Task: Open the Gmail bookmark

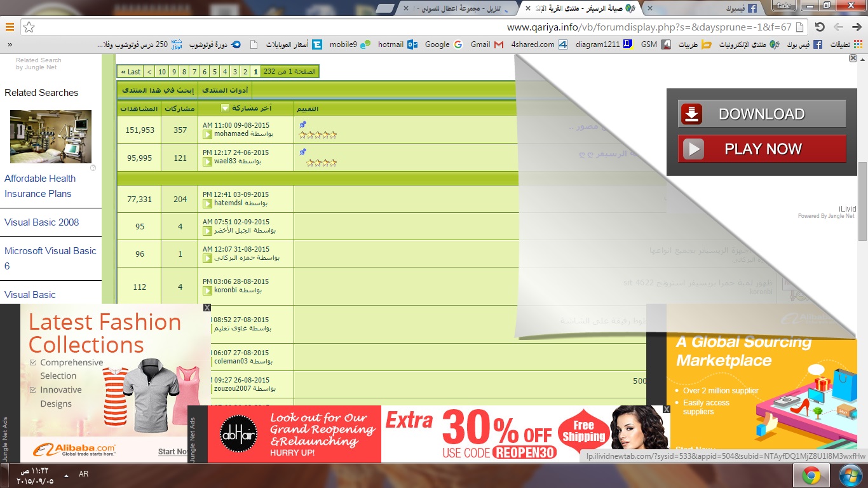Action: [x=487, y=44]
